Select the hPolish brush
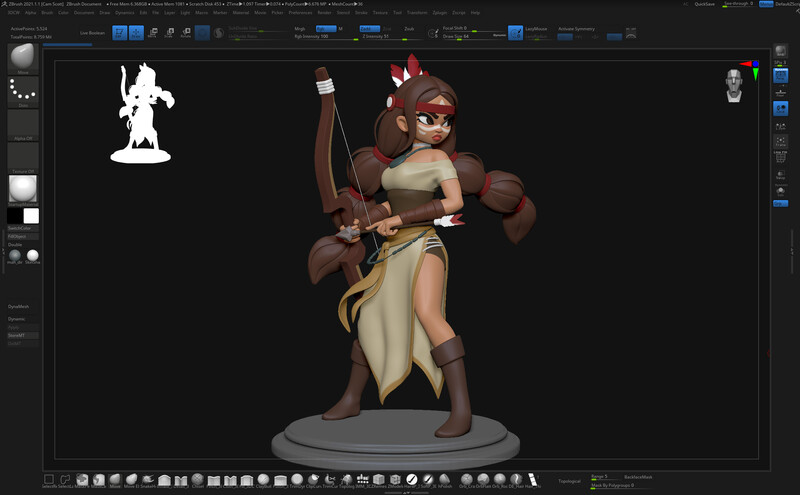 tap(444, 480)
